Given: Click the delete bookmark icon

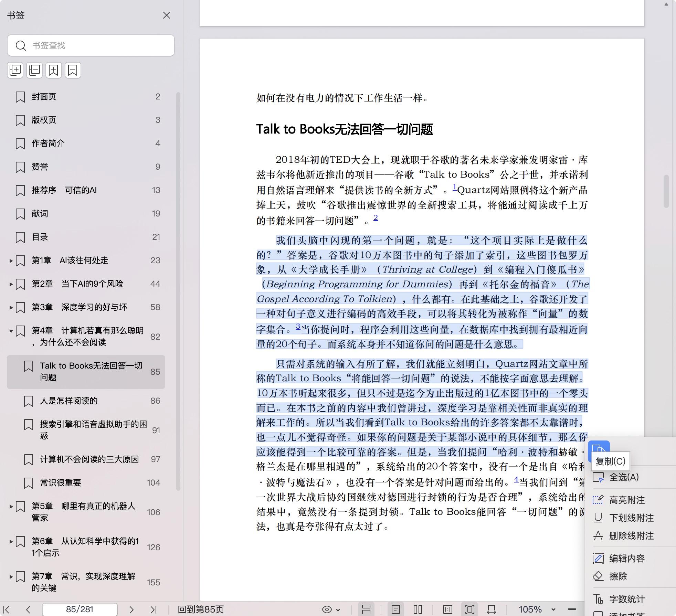Looking at the screenshot, I should [73, 70].
